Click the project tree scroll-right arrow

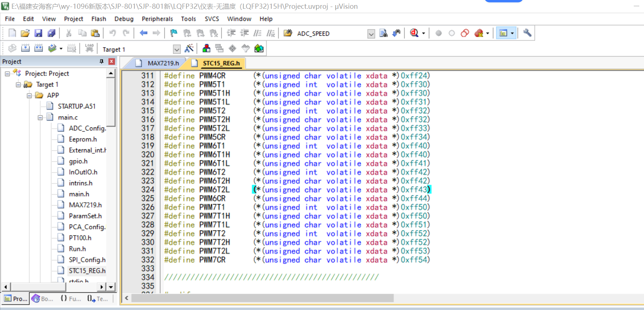pyautogui.click(x=102, y=287)
